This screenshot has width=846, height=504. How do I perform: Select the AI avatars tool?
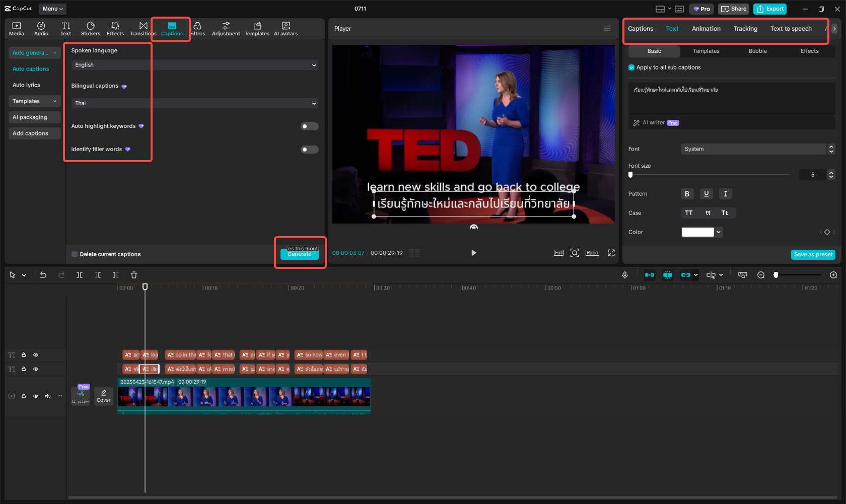tap(286, 28)
